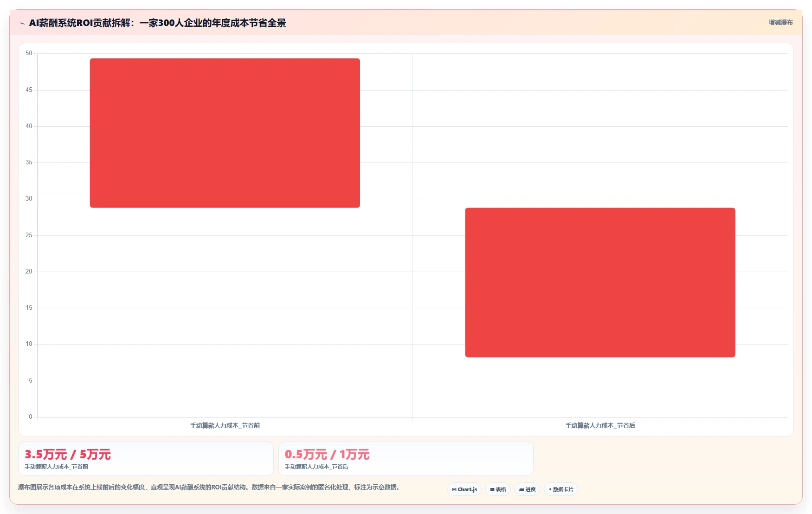Click the footnote text starting with 瀑布图展示
This screenshot has width=812, height=514.
[209, 487]
